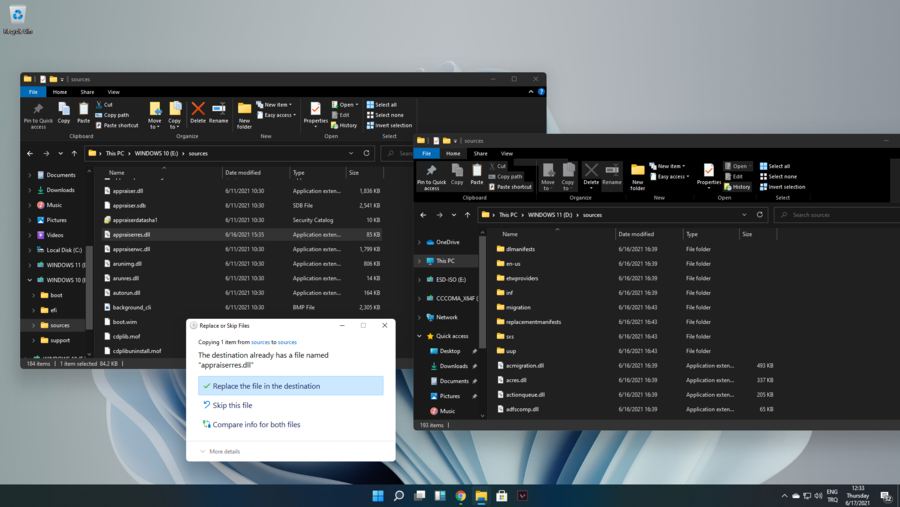Expand Network node in navigation tree

point(420,317)
